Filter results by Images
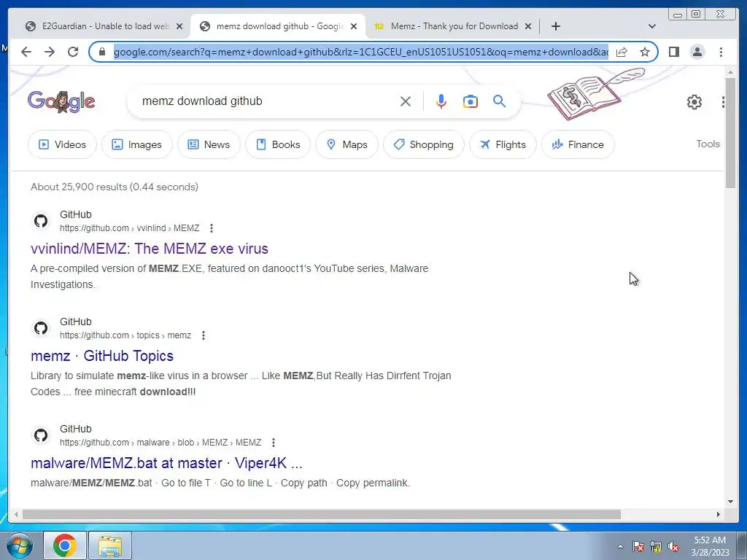Screen dimensions: 747x560 (x=136, y=144)
